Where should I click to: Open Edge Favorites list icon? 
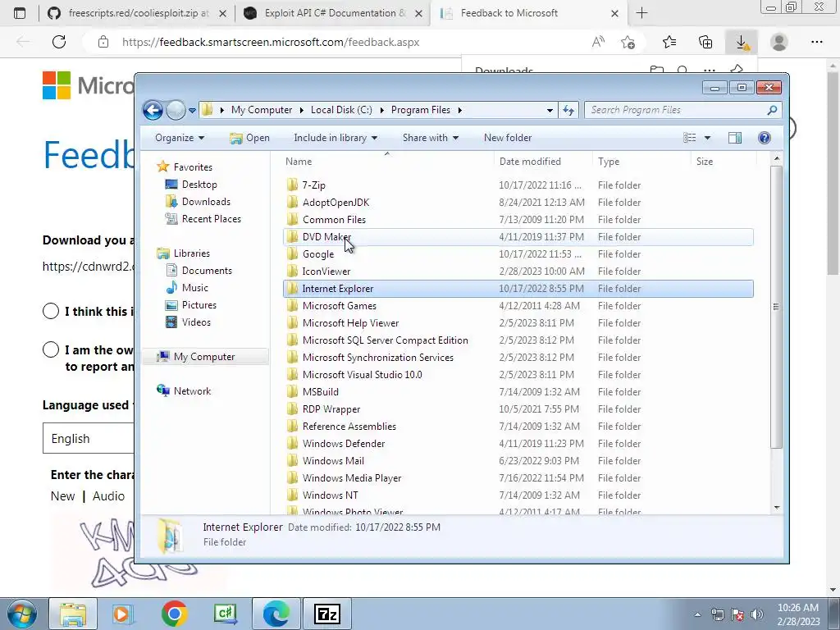pos(669,42)
